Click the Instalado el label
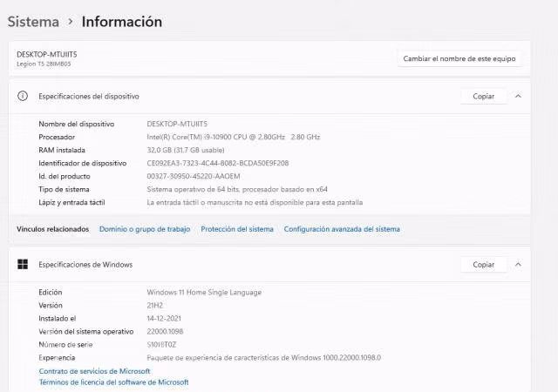The height and width of the screenshot is (392, 558). point(57,318)
